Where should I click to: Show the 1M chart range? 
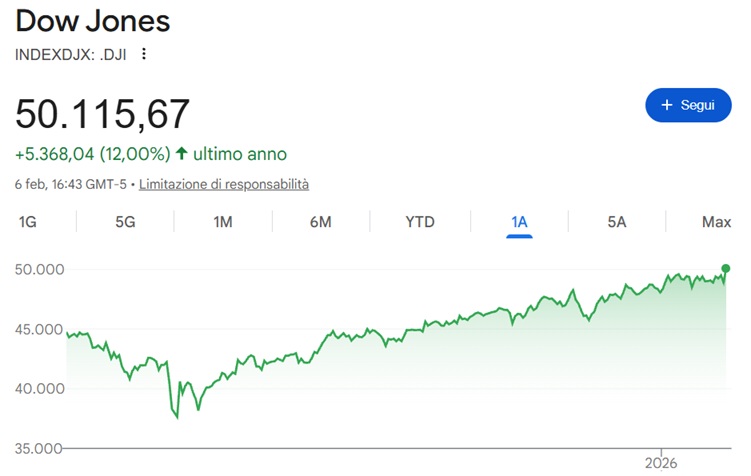(x=223, y=222)
